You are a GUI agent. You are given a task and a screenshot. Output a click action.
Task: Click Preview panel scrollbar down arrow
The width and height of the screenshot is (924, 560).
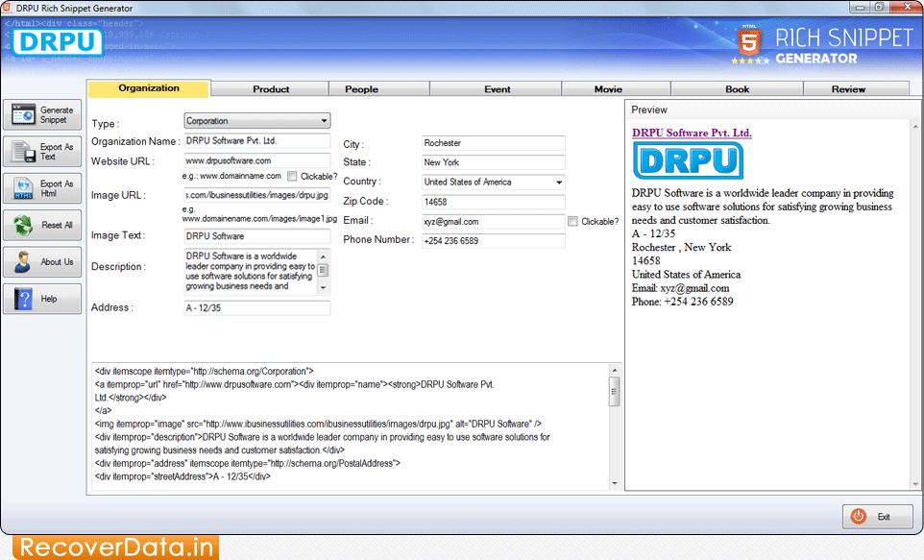[915, 484]
